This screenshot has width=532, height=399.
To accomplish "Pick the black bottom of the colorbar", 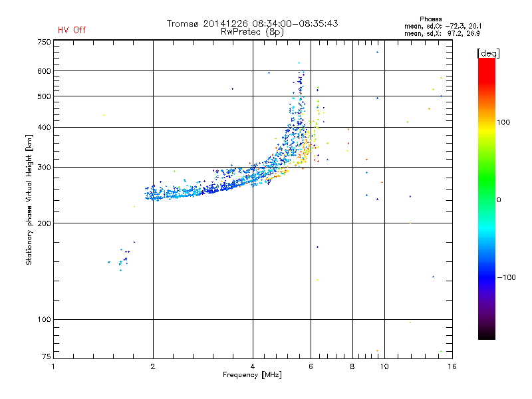I will pos(487,334).
